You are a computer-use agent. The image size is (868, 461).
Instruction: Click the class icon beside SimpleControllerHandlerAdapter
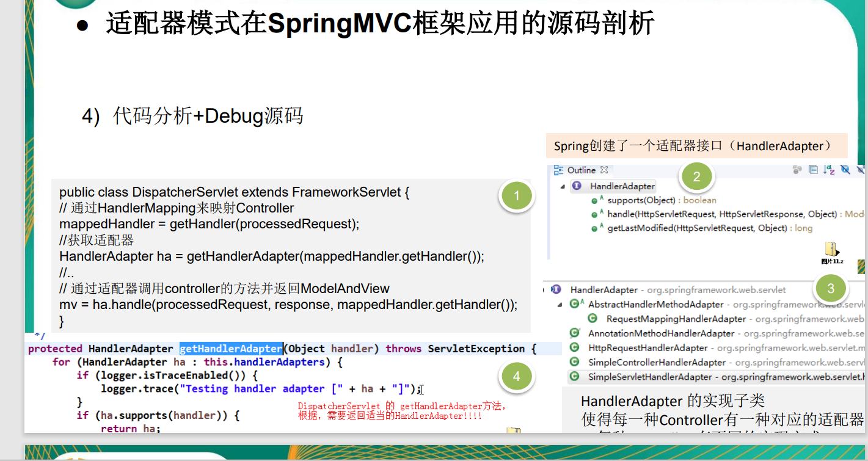tap(574, 362)
